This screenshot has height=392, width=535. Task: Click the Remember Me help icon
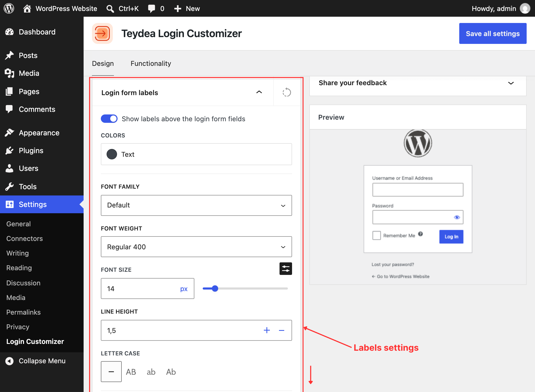pyautogui.click(x=420, y=234)
